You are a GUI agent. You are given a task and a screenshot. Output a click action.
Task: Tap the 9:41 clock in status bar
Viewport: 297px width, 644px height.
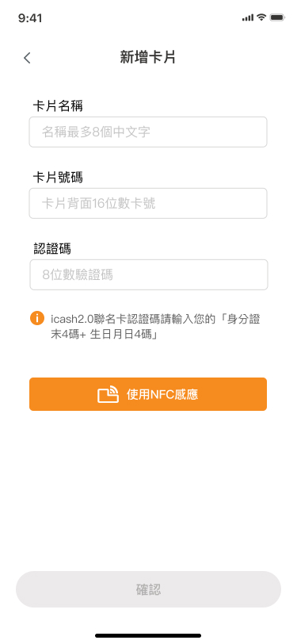pyautogui.click(x=30, y=18)
